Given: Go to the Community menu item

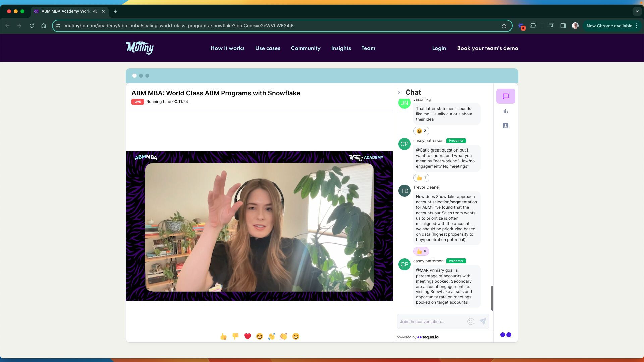Looking at the screenshot, I should click(x=306, y=48).
